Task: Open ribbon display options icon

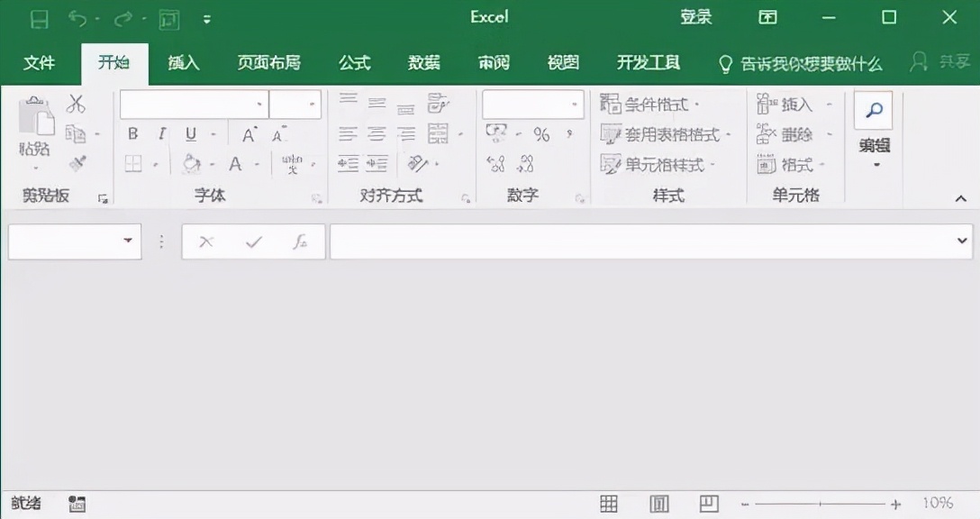Action: tap(767, 17)
